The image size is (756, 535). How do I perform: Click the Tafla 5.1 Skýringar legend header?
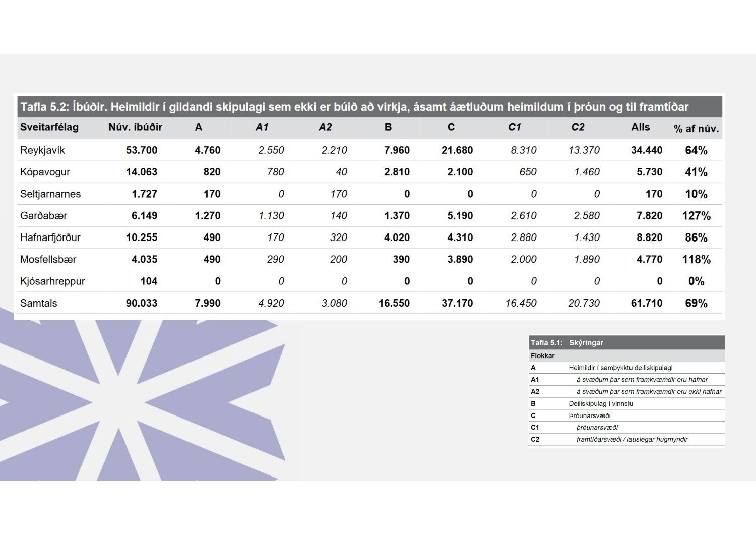pyautogui.click(x=626, y=343)
